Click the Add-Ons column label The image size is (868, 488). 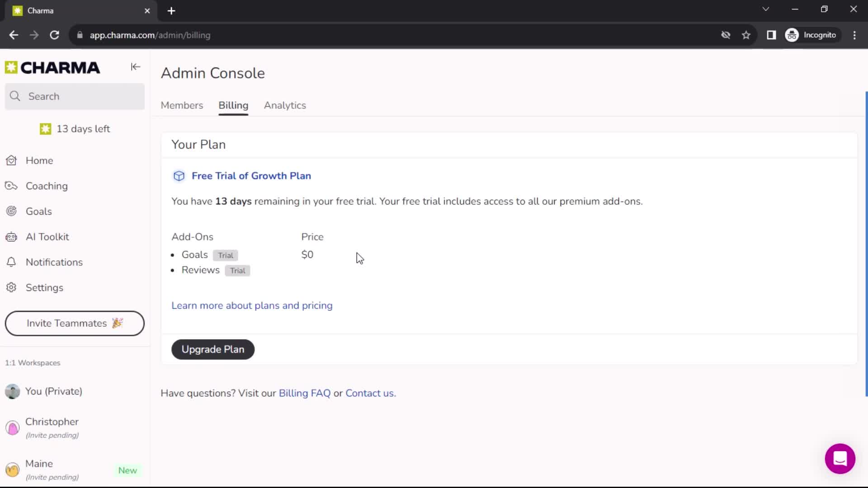point(192,237)
